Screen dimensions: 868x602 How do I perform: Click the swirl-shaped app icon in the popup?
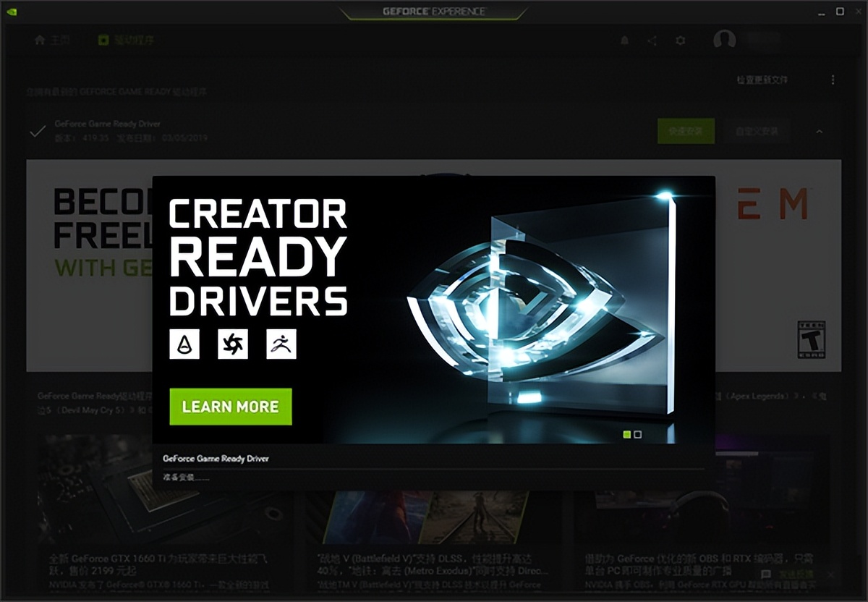pos(233,344)
